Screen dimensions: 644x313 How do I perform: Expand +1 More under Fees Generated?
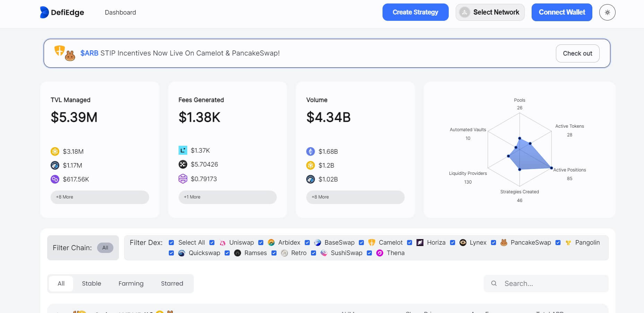[227, 197]
